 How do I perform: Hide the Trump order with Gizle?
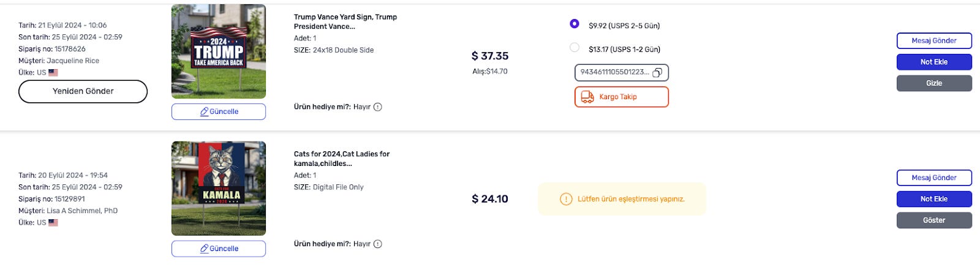pyautogui.click(x=934, y=83)
